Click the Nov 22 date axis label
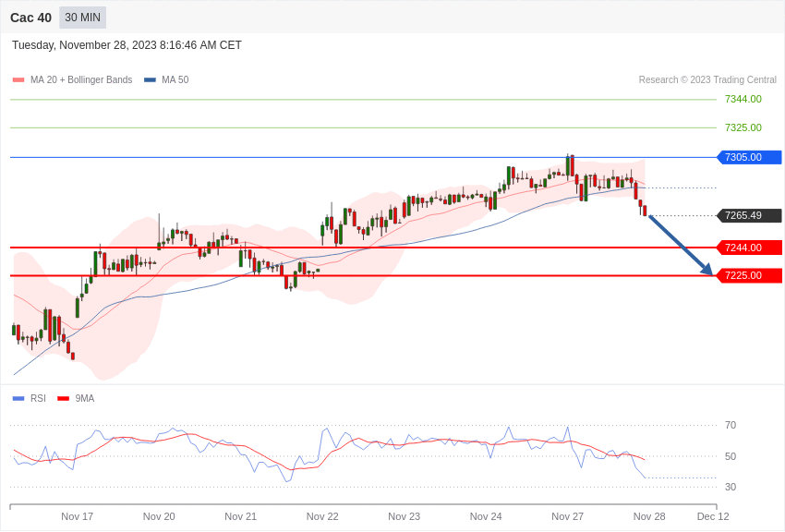This screenshot has width=785, height=532. coord(322,516)
